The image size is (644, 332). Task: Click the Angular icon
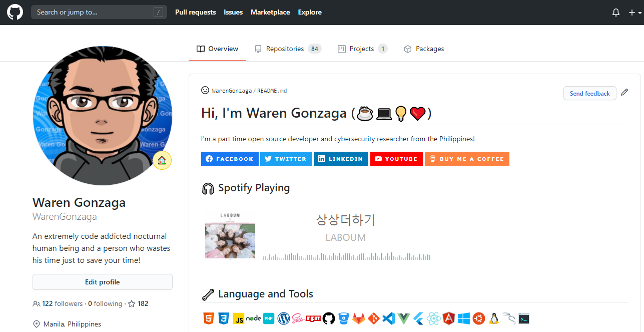point(449,318)
